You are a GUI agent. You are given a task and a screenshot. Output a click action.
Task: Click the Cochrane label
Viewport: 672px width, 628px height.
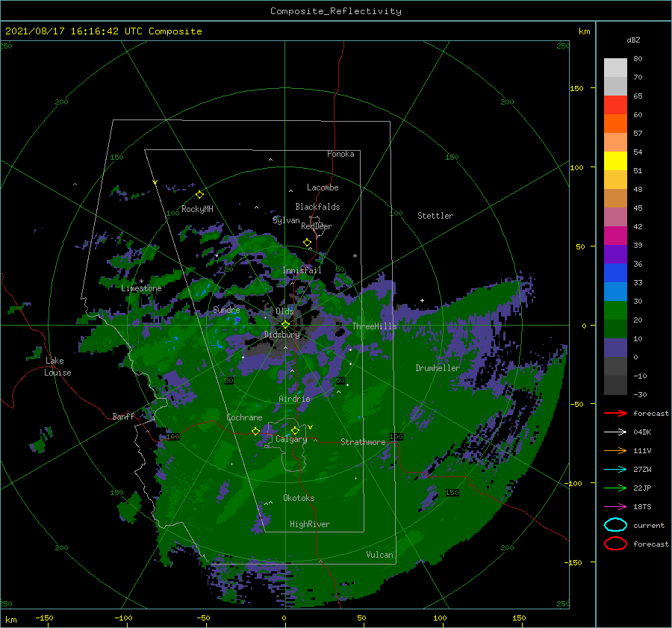[244, 417]
